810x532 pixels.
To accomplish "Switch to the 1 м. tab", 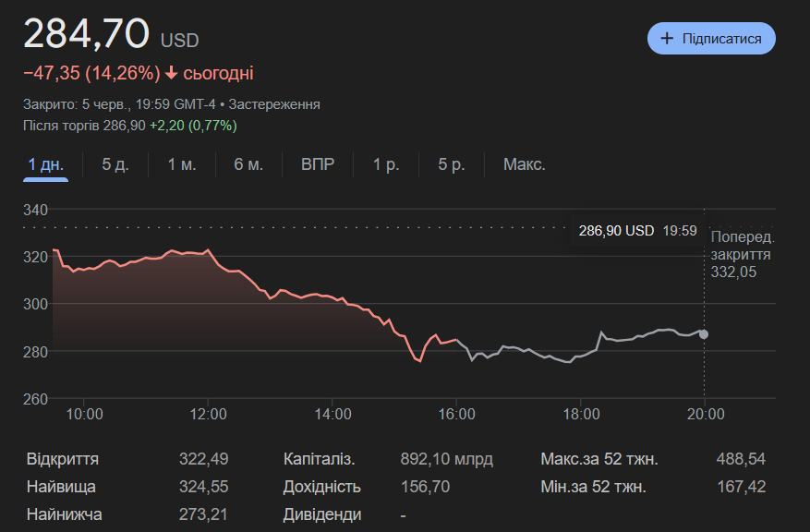I will coord(182,164).
